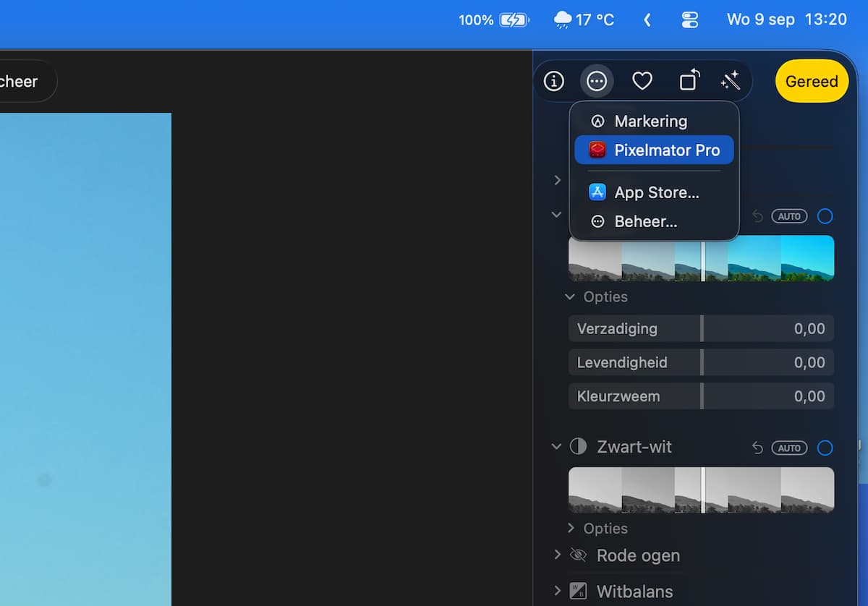Expand the Witbalans section
Image resolution: width=868 pixels, height=606 pixels.
(557, 590)
